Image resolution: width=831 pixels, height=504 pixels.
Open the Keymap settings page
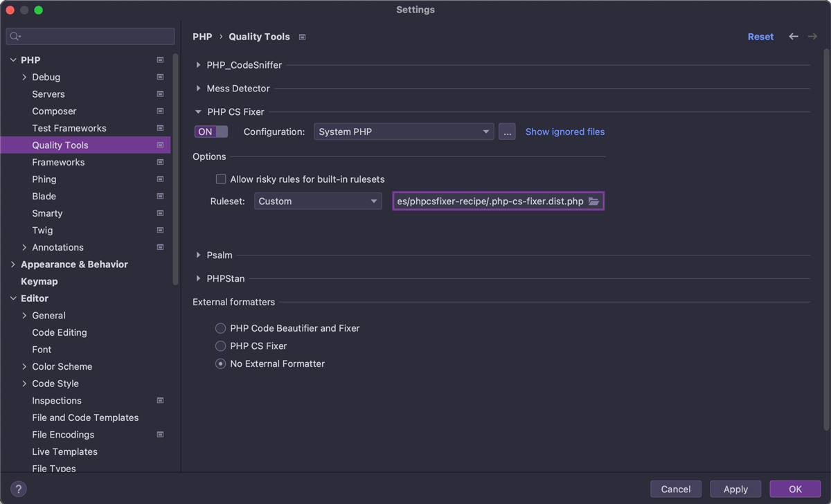pos(39,281)
